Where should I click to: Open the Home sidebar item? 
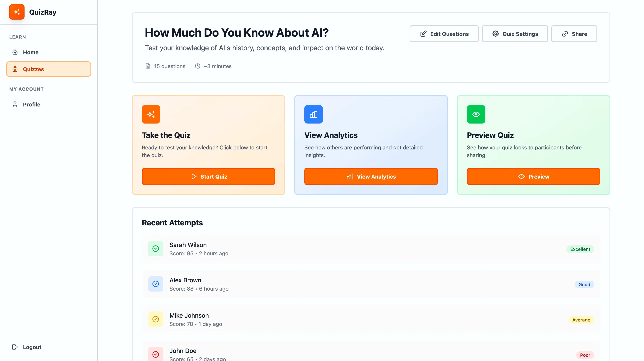(48, 52)
